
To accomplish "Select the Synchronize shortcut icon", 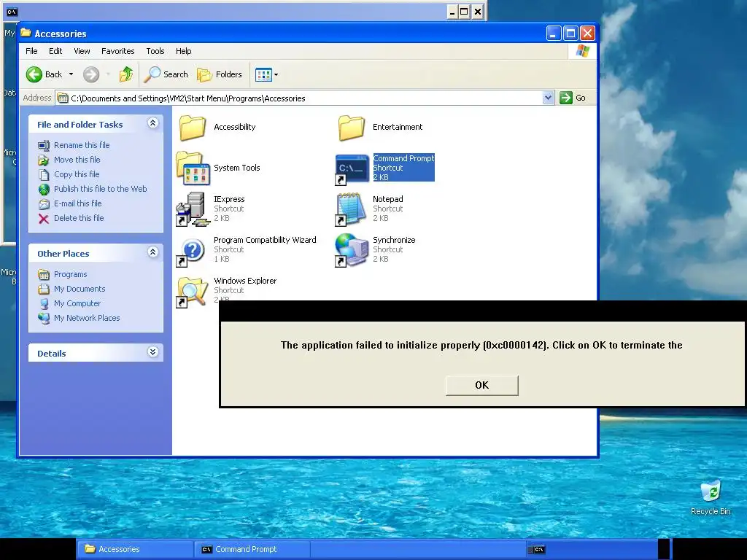I will click(x=352, y=250).
